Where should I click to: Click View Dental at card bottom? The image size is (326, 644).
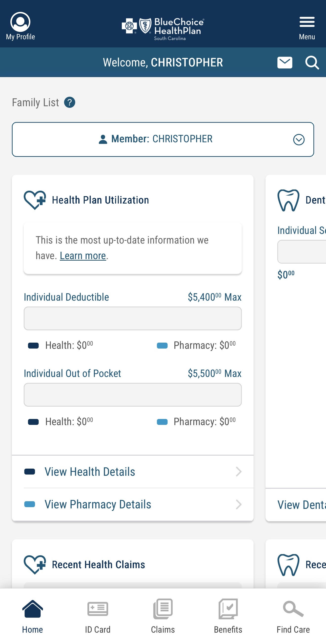point(300,504)
